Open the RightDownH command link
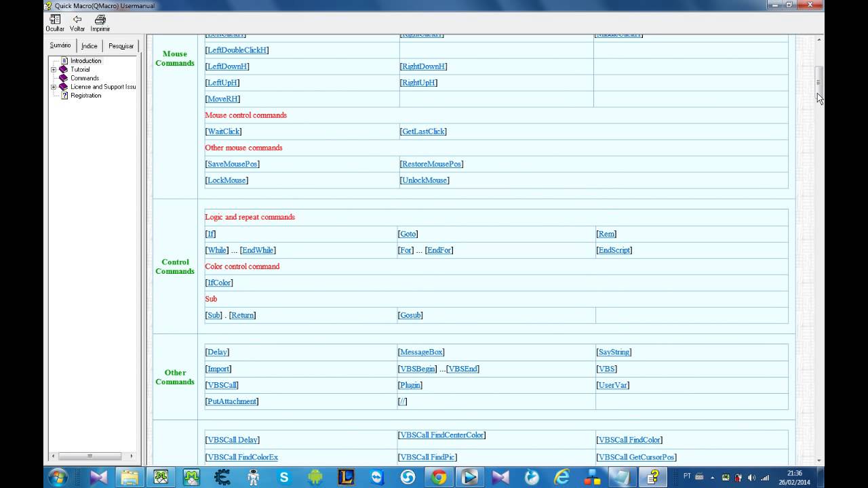Image resolution: width=868 pixels, height=488 pixels. click(423, 66)
